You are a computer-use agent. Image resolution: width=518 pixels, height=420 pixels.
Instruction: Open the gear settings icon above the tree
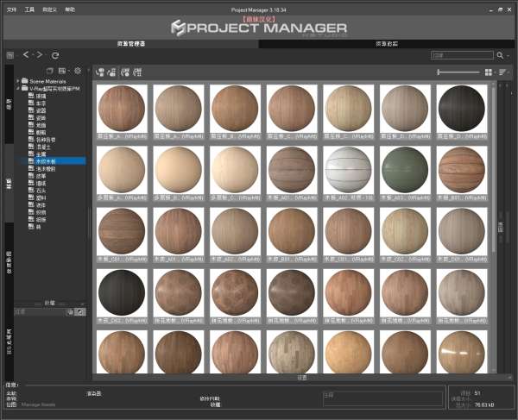[x=78, y=71]
